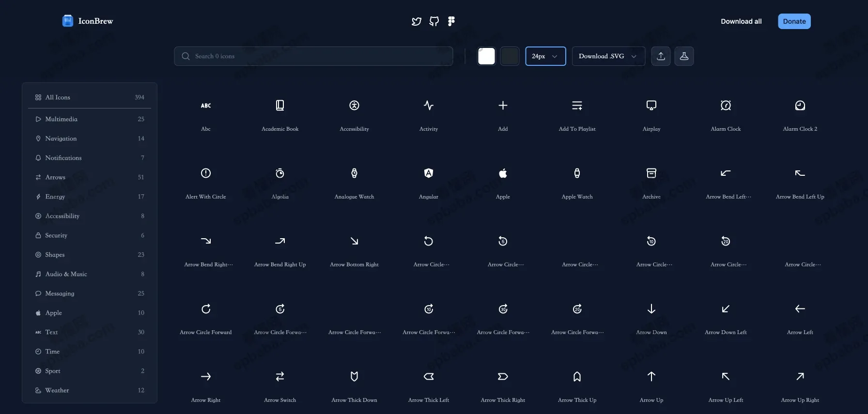Select the Archive icon
868x414 pixels.
(x=651, y=173)
